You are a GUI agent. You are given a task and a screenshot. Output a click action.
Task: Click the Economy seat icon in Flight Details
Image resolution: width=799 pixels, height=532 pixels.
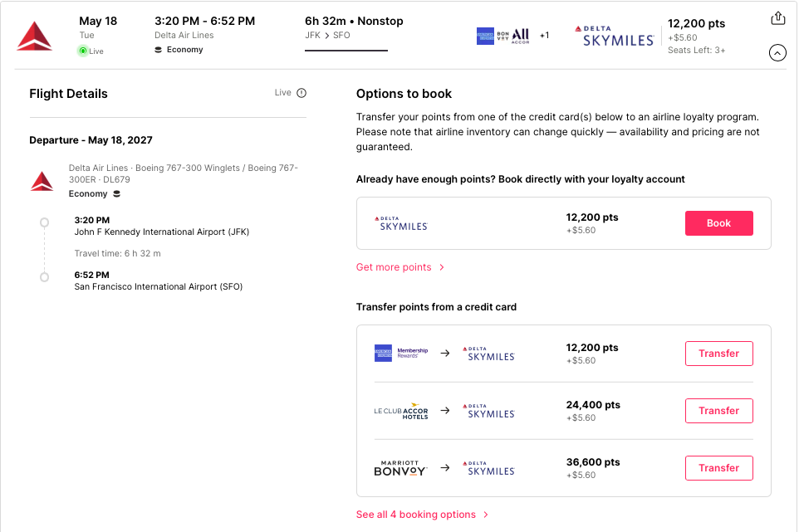116,193
